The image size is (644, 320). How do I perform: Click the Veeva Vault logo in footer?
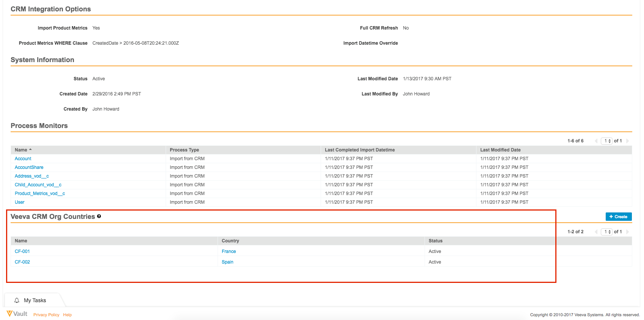pos(17,314)
